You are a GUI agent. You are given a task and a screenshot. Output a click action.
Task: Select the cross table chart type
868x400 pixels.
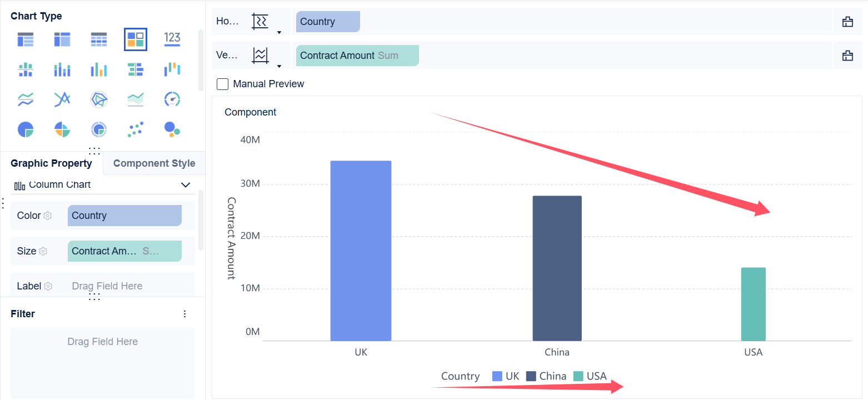62,39
